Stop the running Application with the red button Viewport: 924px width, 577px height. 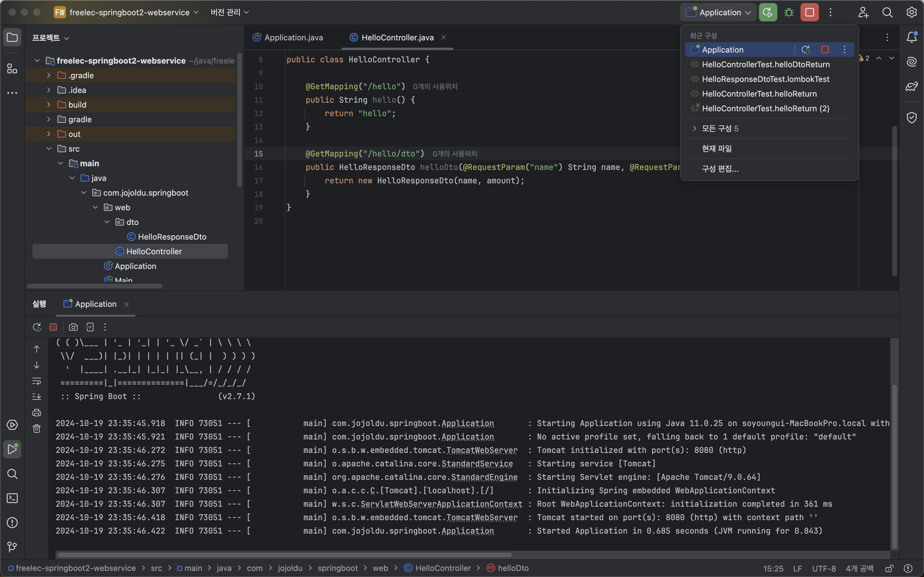[x=809, y=13]
